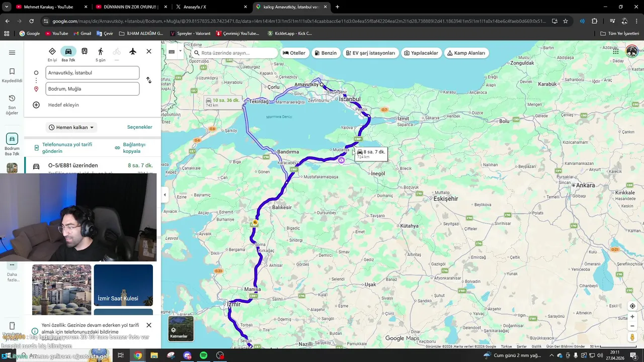Bookmark this page with the star
Screen dimensions: 644x362
pos(566,21)
